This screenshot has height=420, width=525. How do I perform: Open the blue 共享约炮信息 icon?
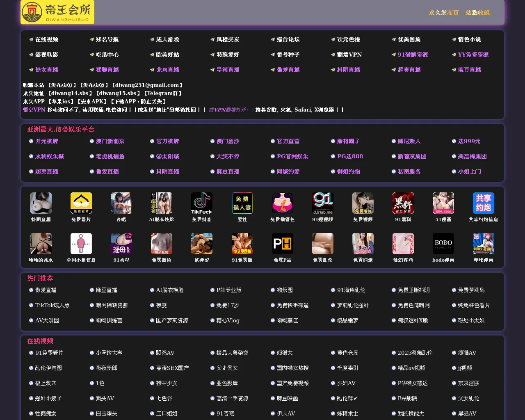(483, 203)
